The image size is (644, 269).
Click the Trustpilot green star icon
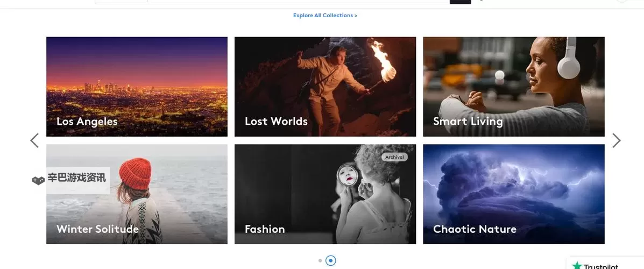pyautogui.click(x=577, y=266)
